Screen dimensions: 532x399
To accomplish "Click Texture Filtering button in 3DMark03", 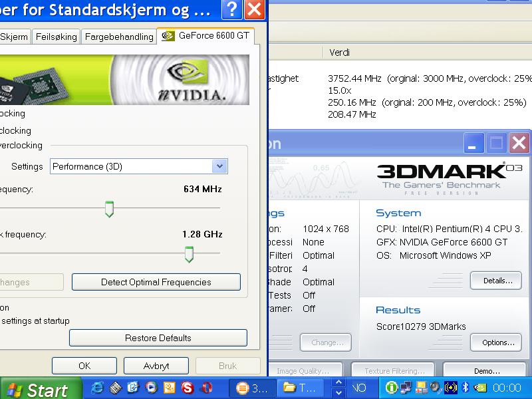I will (x=393, y=370).
